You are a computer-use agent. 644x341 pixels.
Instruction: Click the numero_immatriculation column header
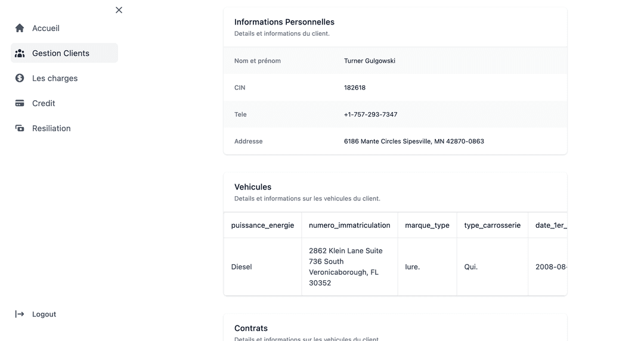(349, 225)
